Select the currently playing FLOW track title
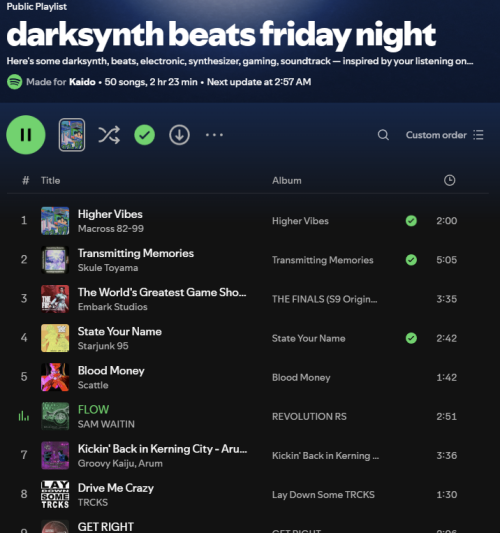 93,410
